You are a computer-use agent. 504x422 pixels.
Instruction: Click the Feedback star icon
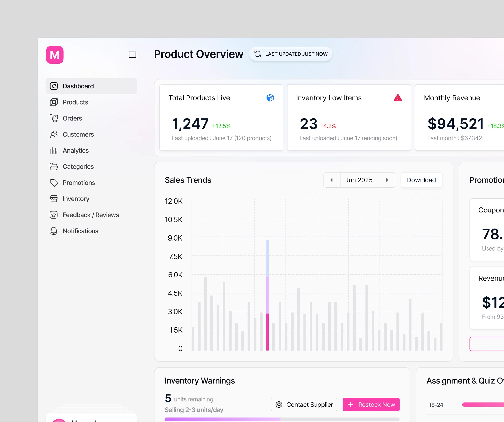54,215
